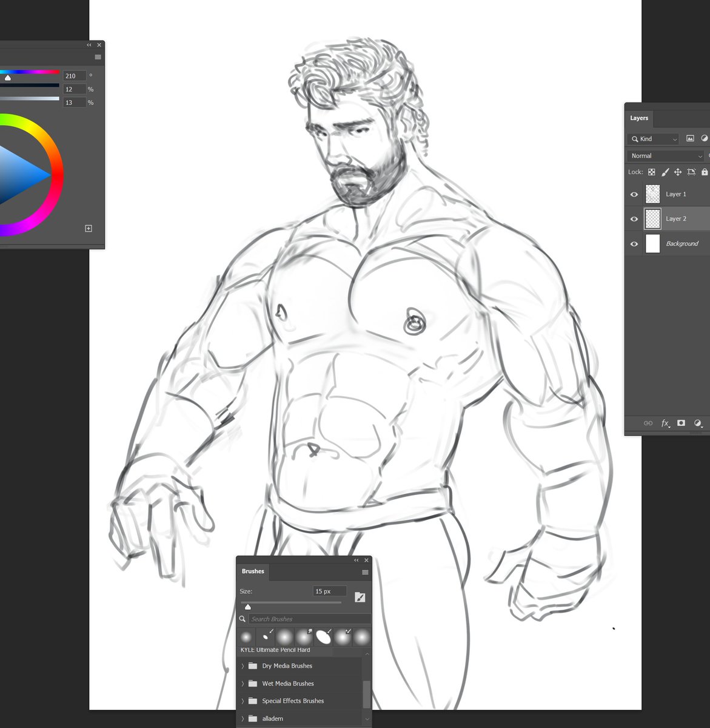Select the large hard elliptical recent brush preset
Image resolution: width=710 pixels, height=728 pixels.
(x=324, y=637)
